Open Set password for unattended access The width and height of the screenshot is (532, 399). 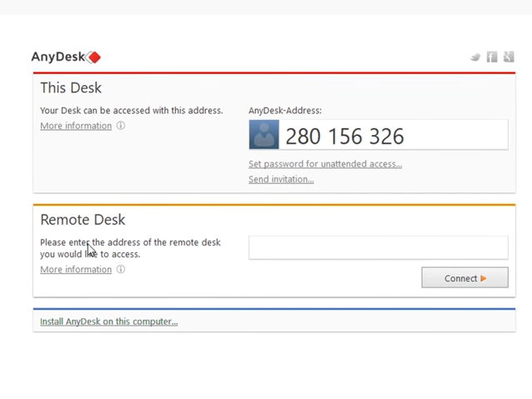325,164
